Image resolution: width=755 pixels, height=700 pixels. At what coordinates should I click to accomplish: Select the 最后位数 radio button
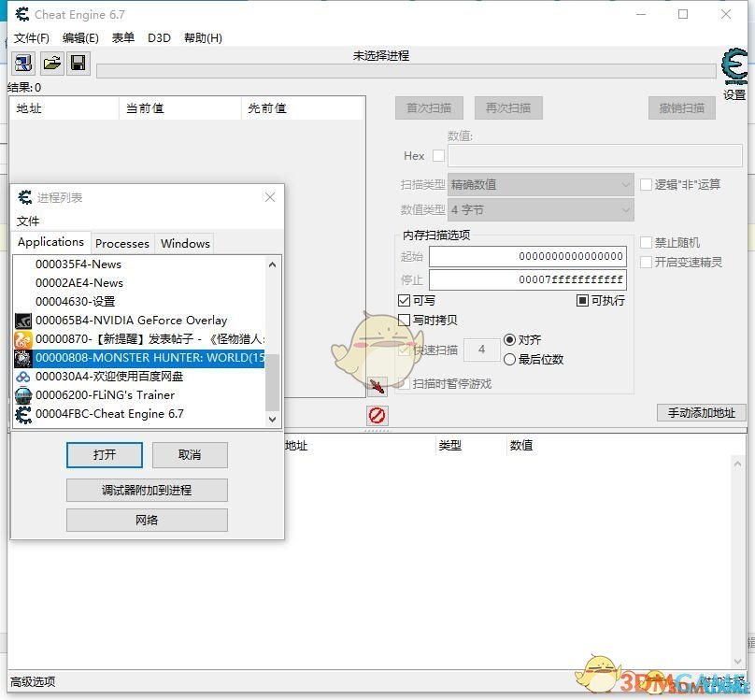click(509, 360)
